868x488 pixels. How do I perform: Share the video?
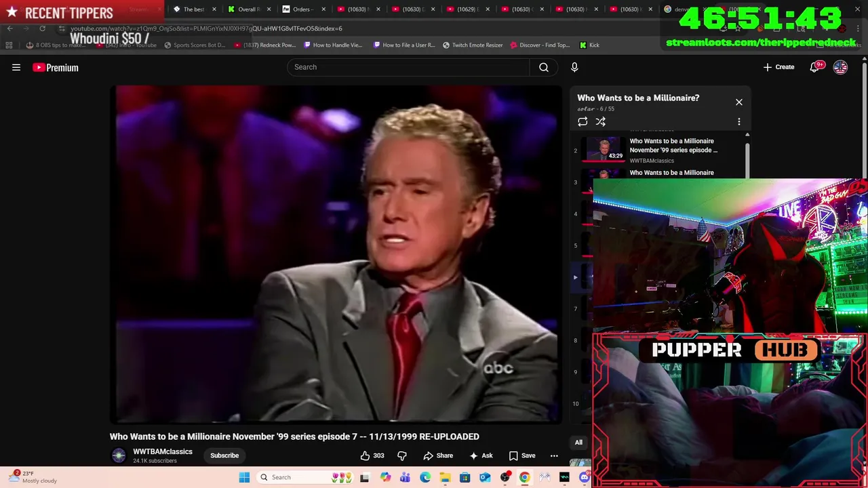[438, 455]
